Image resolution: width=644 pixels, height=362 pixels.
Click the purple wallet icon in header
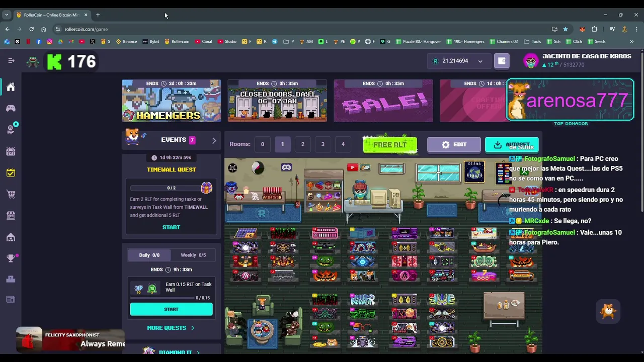(x=502, y=61)
